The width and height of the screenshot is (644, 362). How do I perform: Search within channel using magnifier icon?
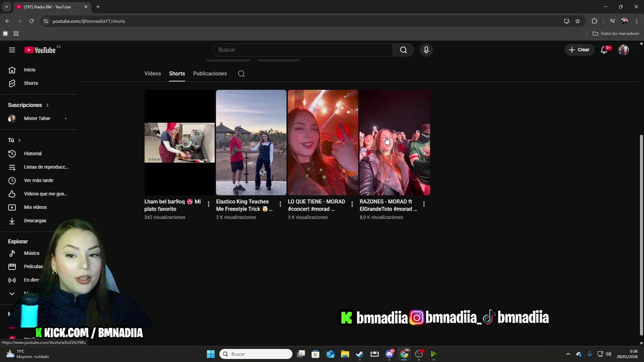coord(242,73)
